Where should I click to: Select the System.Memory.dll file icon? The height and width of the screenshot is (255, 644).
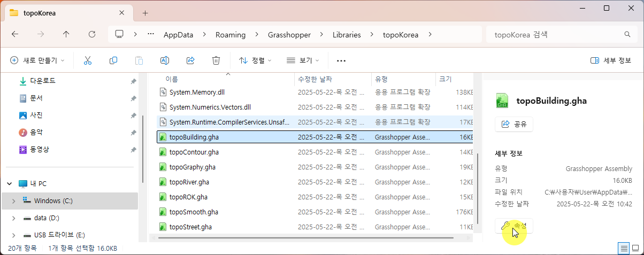coord(164,92)
